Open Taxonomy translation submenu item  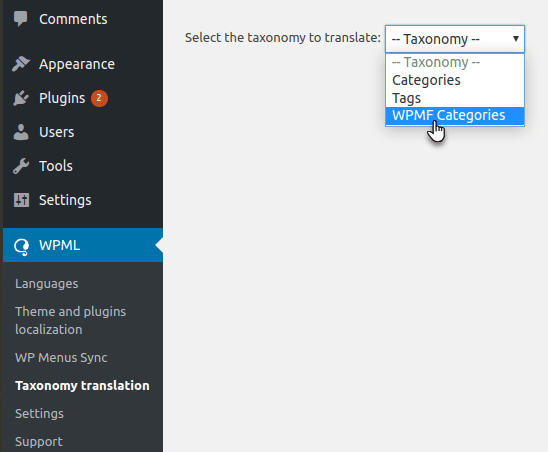tap(82, 386)
